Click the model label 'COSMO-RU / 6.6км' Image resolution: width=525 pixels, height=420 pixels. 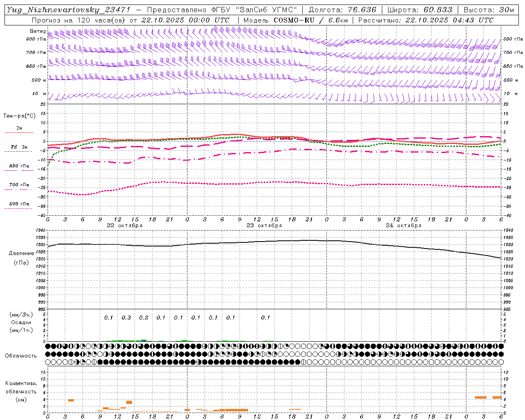[x=310, y=20]
